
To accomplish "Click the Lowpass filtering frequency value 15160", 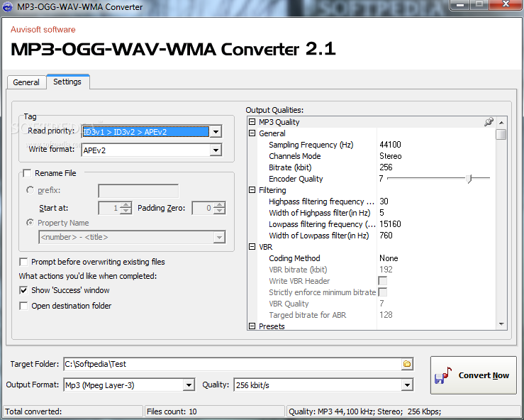I will (x=390, y=224).
